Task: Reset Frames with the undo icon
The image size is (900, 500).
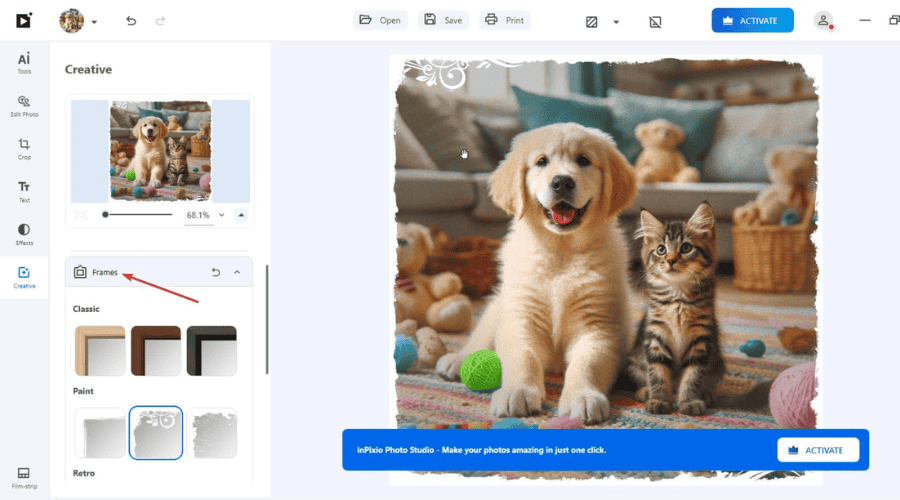Action: click(216, 272)
